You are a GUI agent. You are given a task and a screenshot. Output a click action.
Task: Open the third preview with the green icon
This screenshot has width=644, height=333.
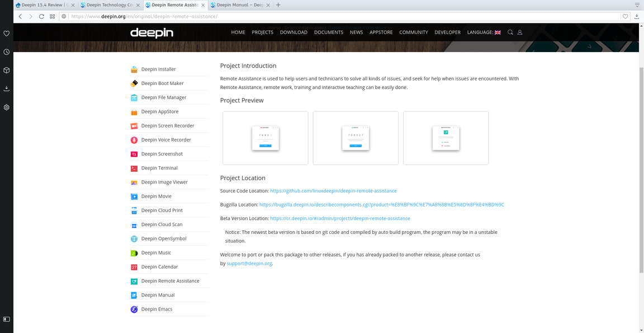click(x=446, y=138)
